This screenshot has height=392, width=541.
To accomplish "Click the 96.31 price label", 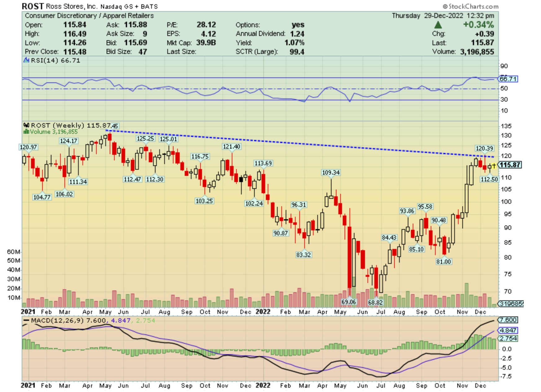I will (298, 205).
